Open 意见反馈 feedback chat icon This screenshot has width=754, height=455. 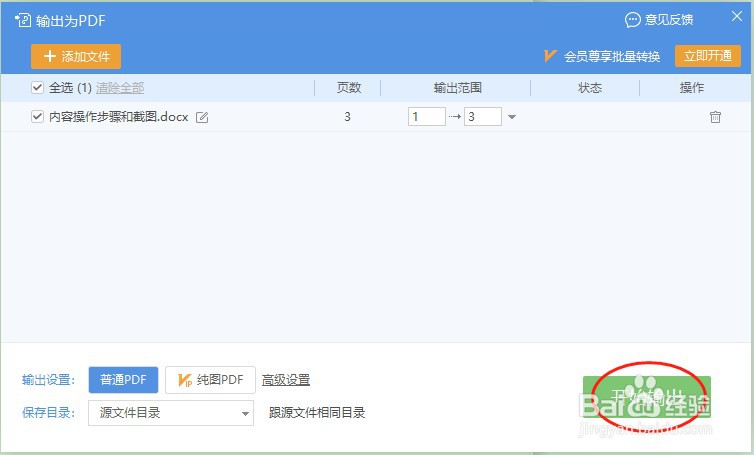click(x=632, y=20)
